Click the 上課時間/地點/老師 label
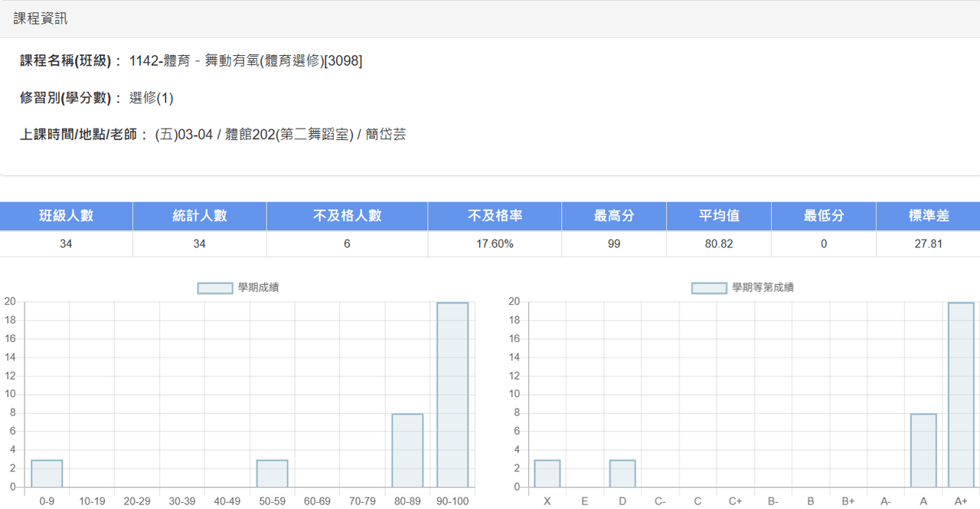980x509 pixels. coord(84,135)
